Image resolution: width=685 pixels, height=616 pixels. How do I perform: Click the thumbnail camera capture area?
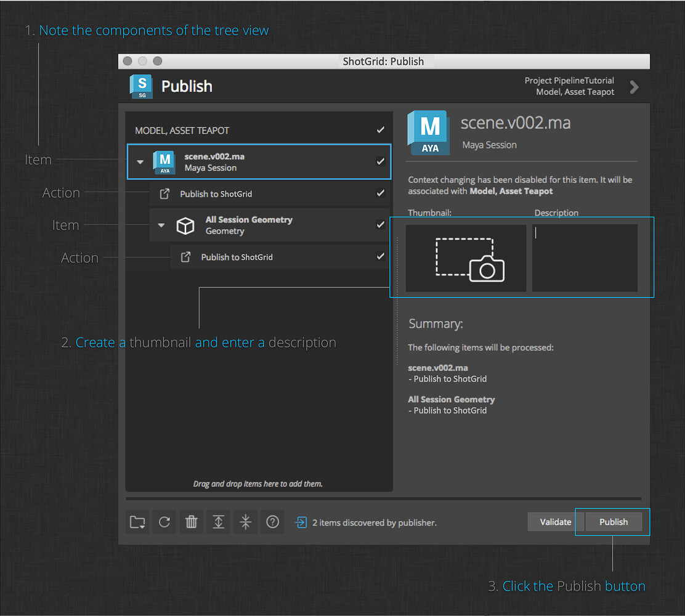pyautogui.click(x=466, y=258)
